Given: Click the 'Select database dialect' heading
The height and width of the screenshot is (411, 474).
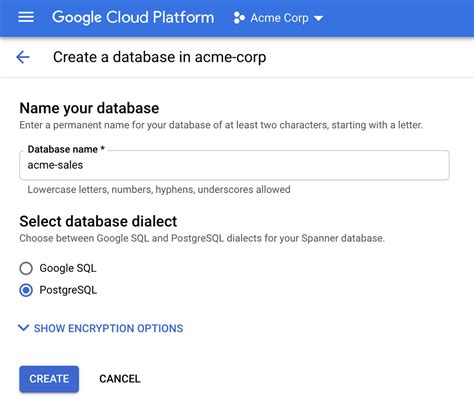Looking at the screenshot, I should tap(98, 221).
